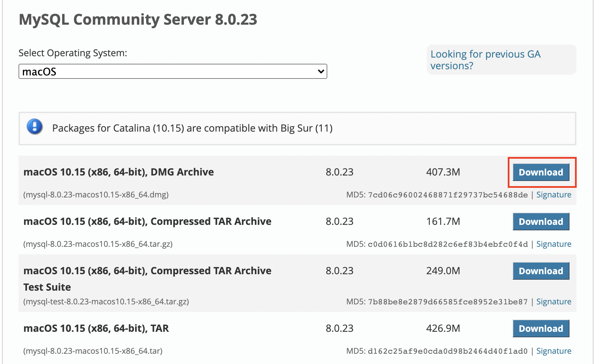Click the Select Operating System label

coord(73,53)
